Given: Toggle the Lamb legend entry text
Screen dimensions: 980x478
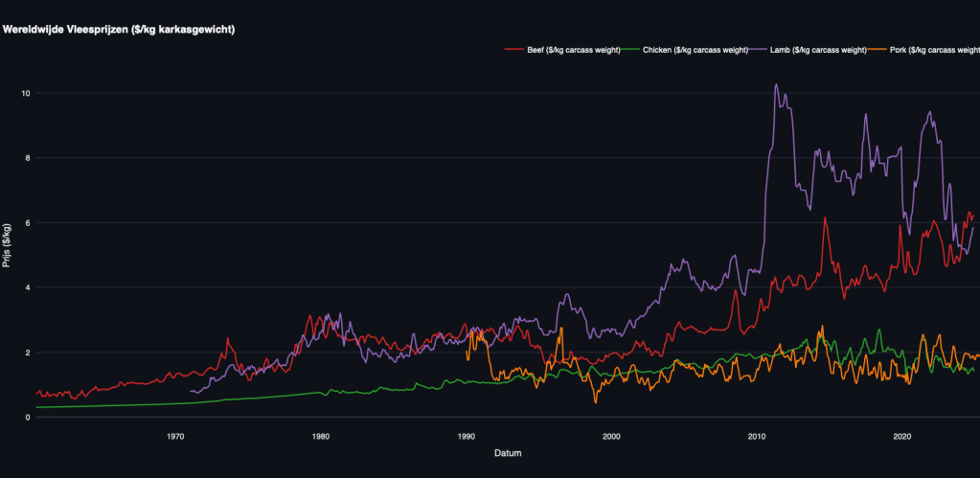Looking at the screenshot, I should click(x=818, y=49).
